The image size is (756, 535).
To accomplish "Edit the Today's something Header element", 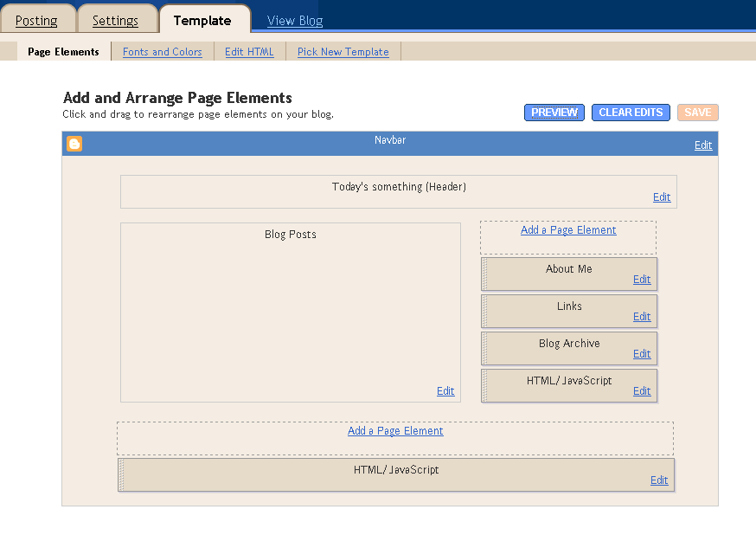I will [662, 197].
